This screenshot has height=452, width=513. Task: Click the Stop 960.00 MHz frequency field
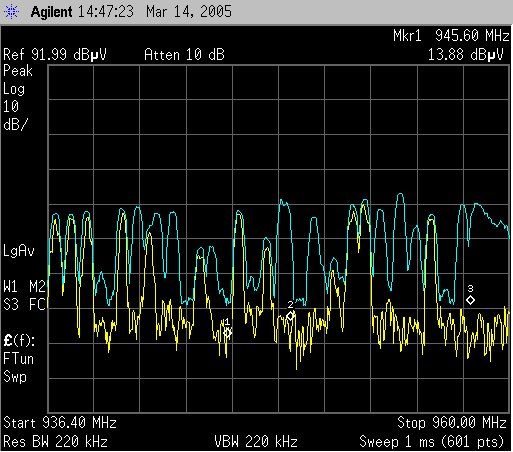coord(452,423)
